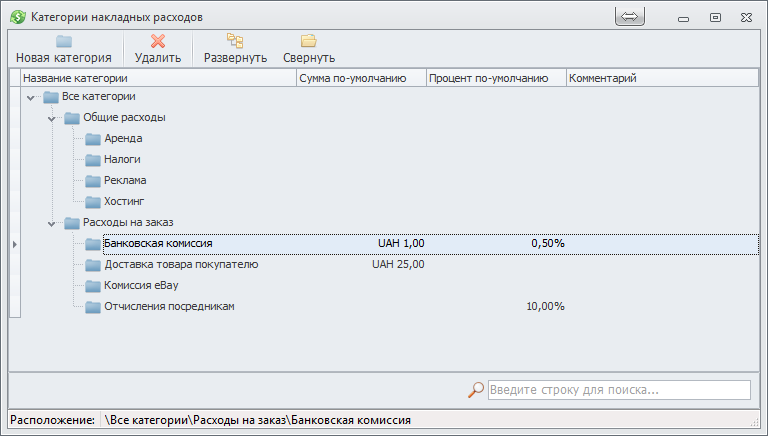Viewport: 768px width, 436px height.
Task: Expand all via Развернуть button
Action: [x=235, y=48]
